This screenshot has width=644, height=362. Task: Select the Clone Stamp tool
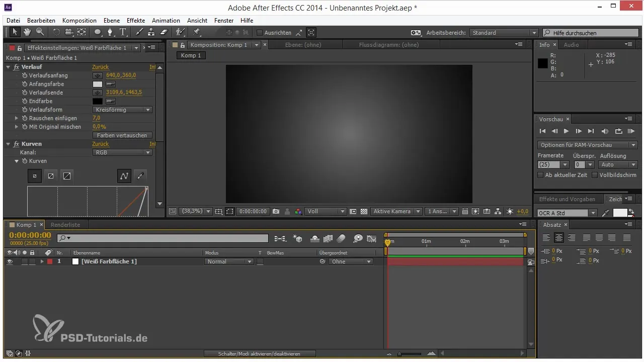point(150,32)
